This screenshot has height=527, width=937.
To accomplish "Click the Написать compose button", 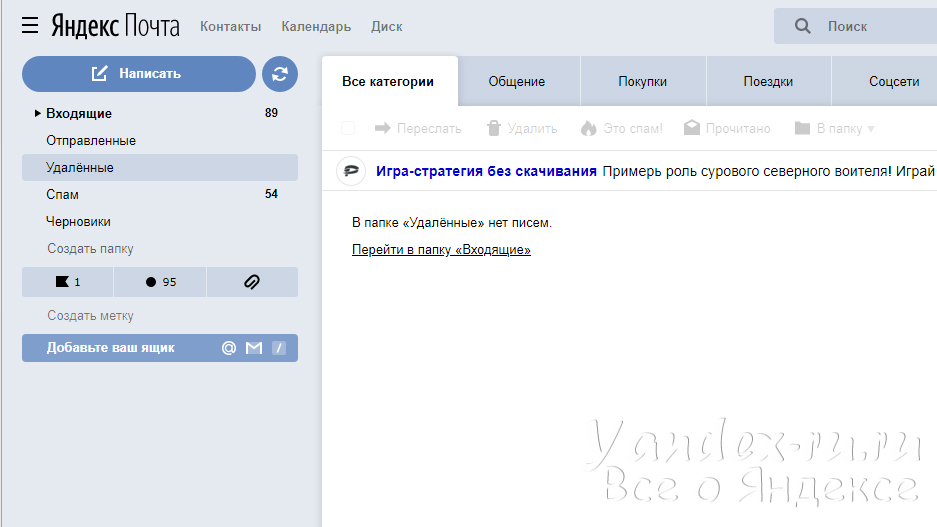I will click(139, 74).
